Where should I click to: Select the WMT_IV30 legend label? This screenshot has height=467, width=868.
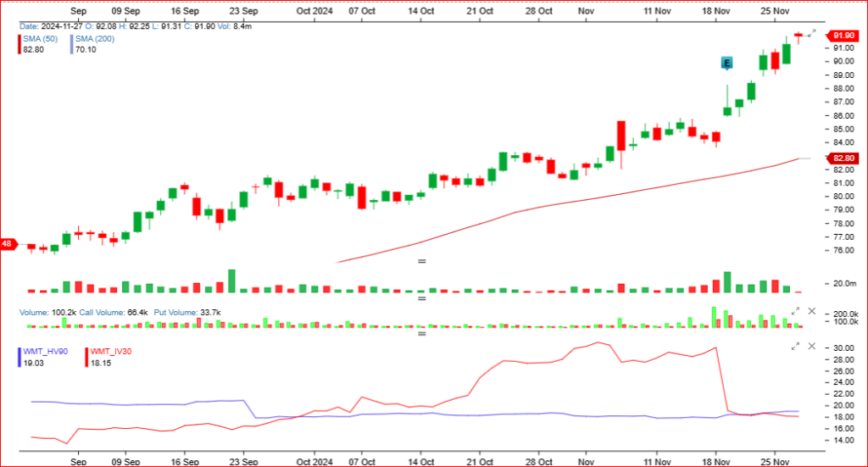coord(111,352)
